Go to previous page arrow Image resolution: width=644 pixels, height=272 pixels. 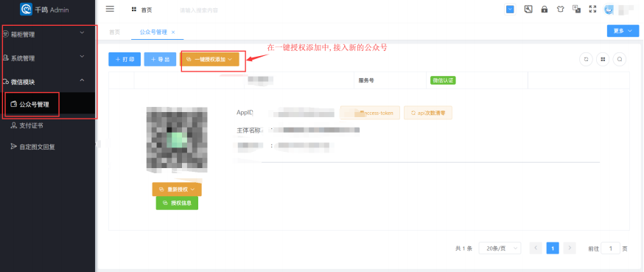click(x=536, y=248)
